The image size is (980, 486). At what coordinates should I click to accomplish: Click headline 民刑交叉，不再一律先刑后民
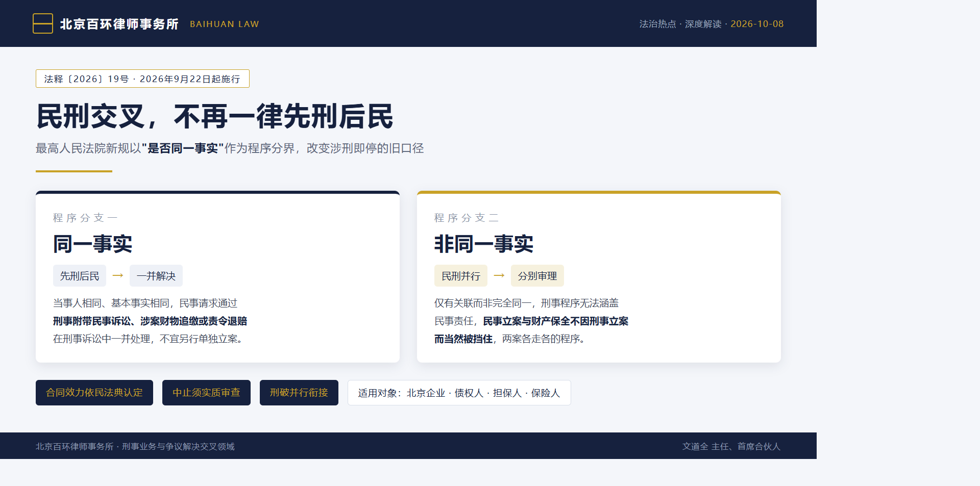click(215, 116)
